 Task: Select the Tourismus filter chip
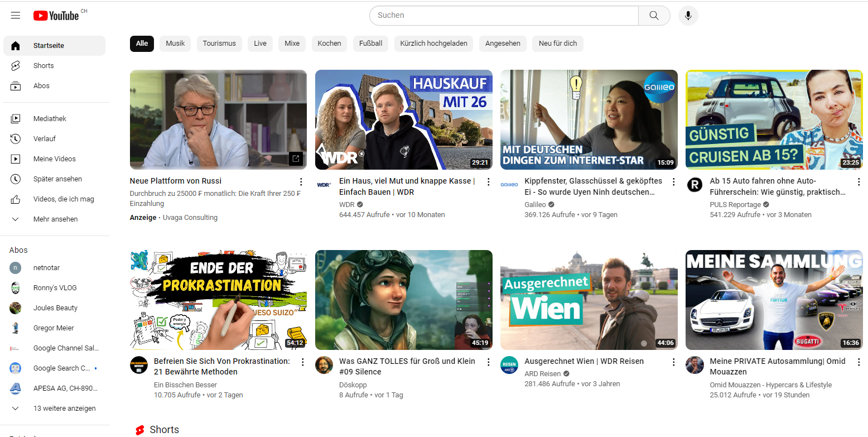(219, 44)
